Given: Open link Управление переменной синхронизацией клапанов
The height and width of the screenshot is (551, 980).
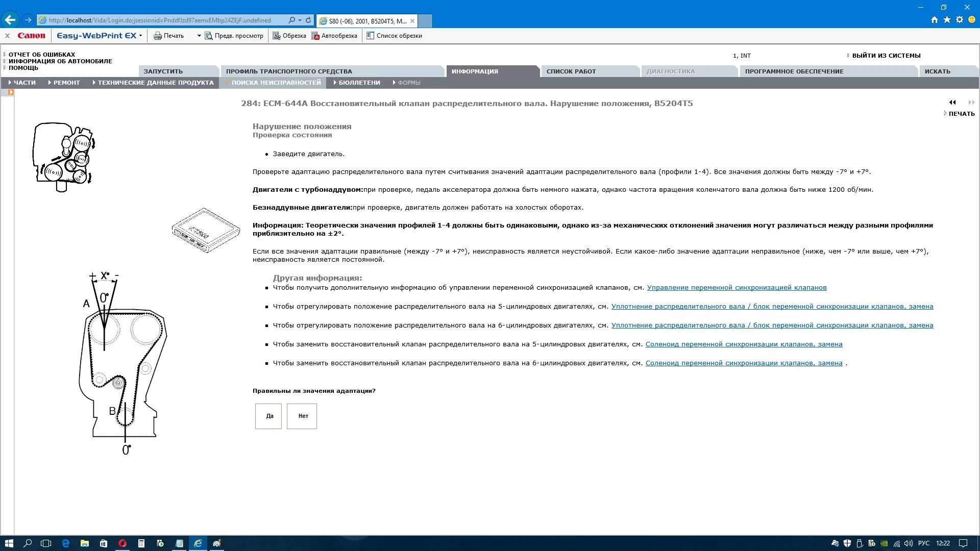Looking at the screenshot, I should click(x=737, y=288).
